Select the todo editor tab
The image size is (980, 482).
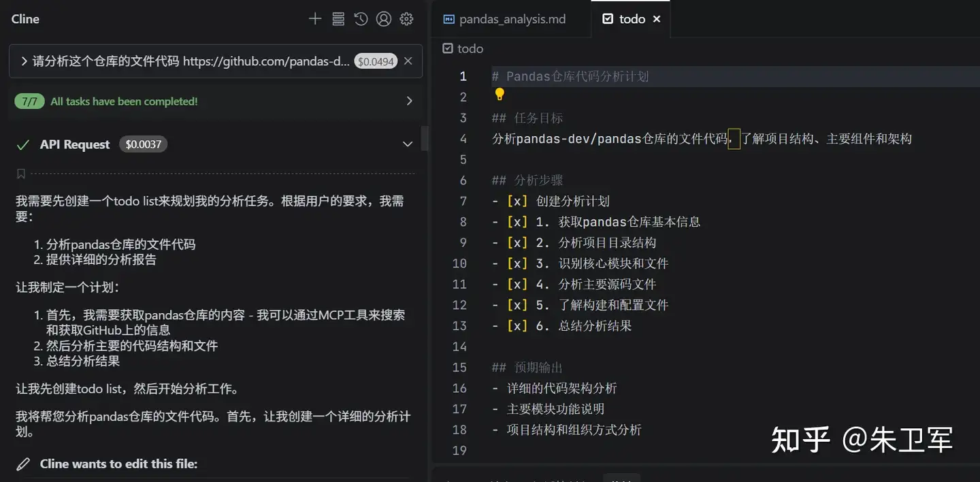[x=632, y=19]
